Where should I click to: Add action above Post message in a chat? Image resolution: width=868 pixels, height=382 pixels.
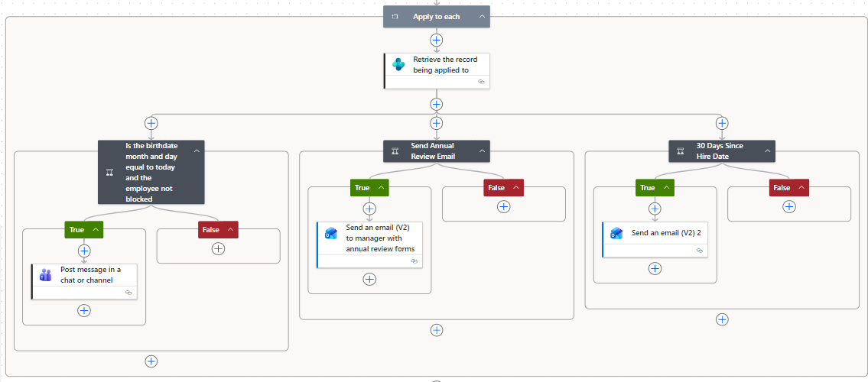84,251
